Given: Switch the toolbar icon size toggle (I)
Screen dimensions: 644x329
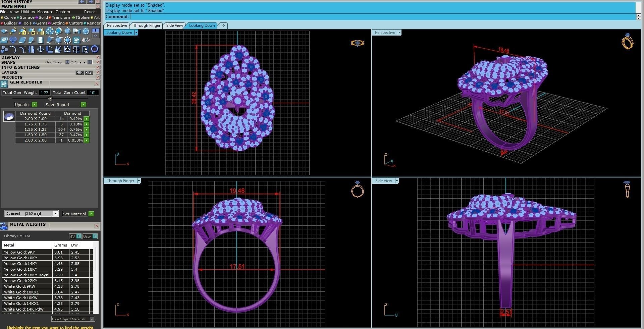Looking at the screenshot, I should coord(96,30).
